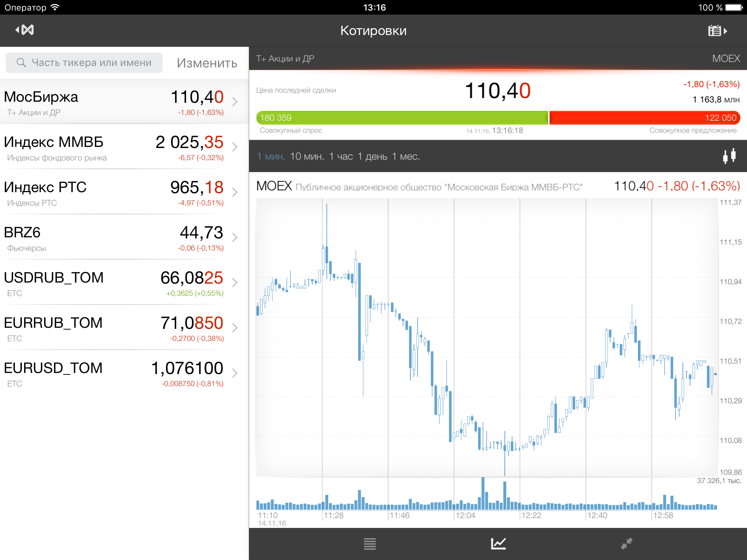Viewport: 747px width, 560px height.
Task: Focus the ticker search input field
Action: pyautogui.click(x=91, y=63)
